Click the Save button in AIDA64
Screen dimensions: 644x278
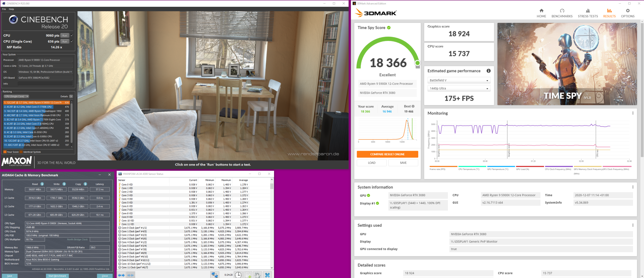tap(9, 276)
